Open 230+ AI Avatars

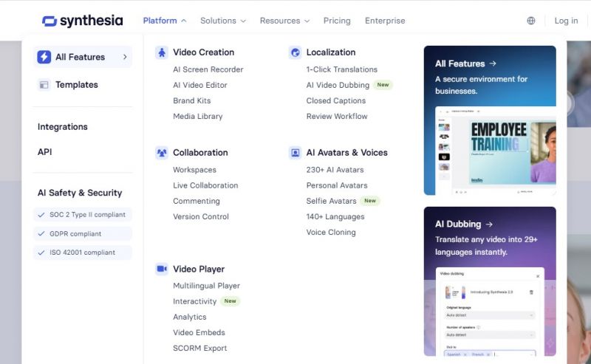click(335, 170)
